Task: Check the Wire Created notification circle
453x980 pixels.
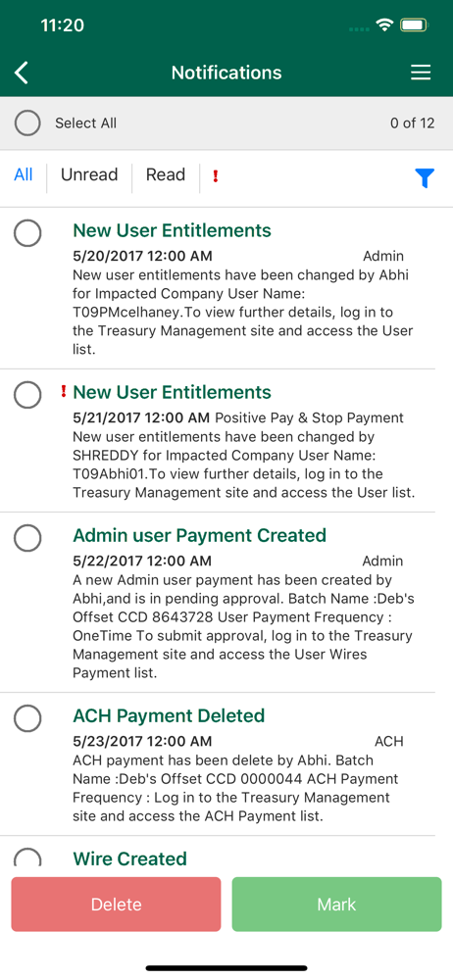Action: [x=27, y=857]
